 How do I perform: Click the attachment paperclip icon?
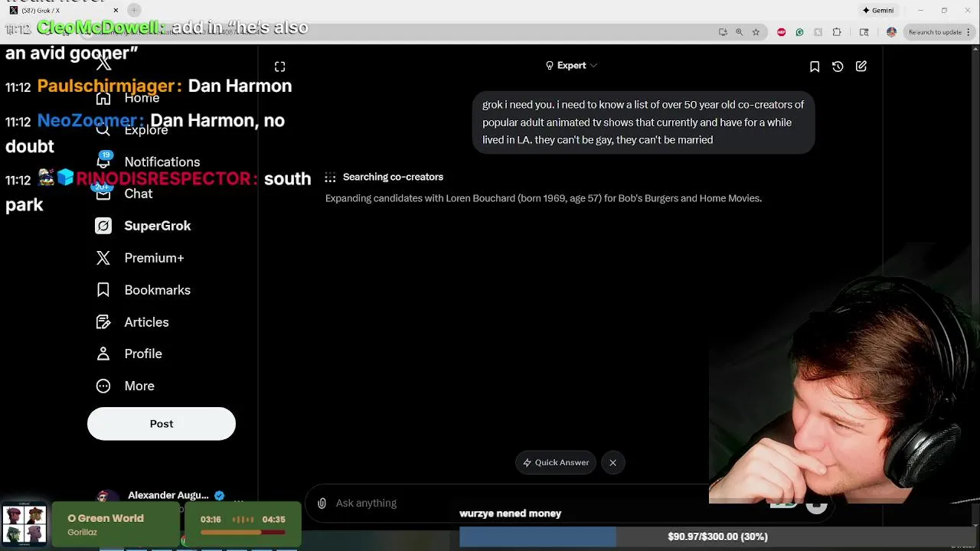[322, 503]
